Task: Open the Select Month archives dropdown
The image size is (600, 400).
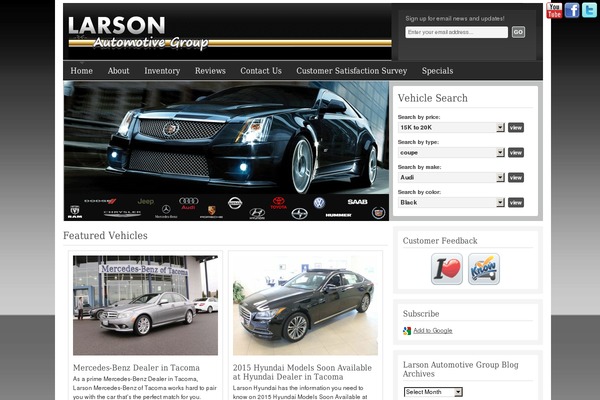Action: 433,392
